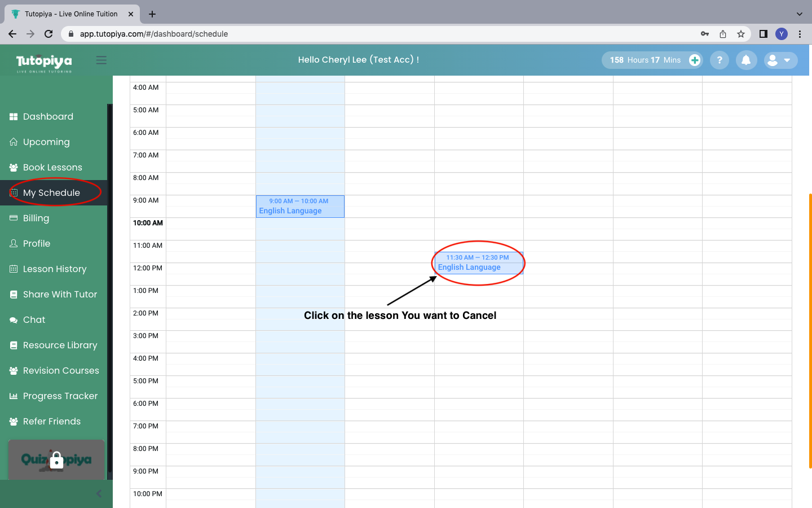The width and height of the screenshot is (812, 508).
Task: Go to Upcoming lessons in sidebar
Action: 46,142
